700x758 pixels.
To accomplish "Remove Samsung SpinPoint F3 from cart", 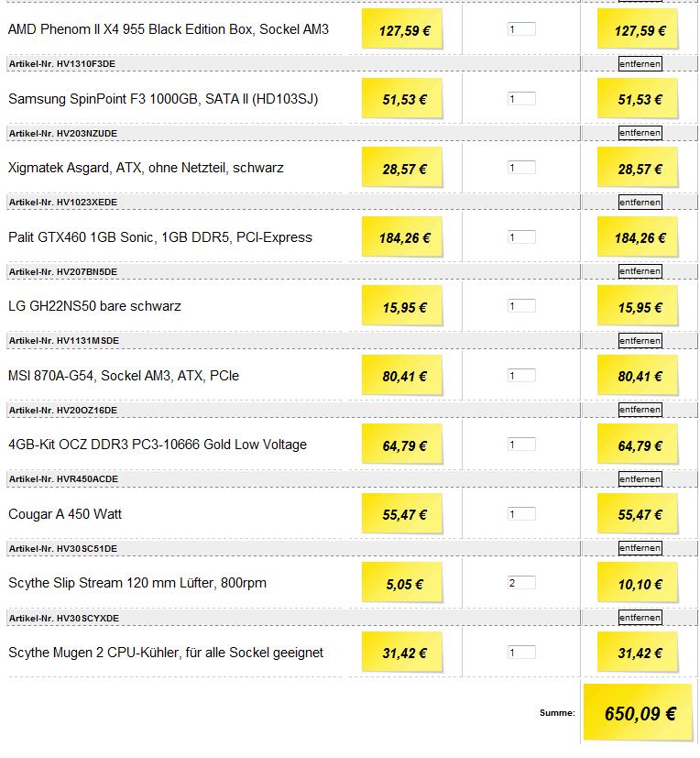I will pos(640,64).
